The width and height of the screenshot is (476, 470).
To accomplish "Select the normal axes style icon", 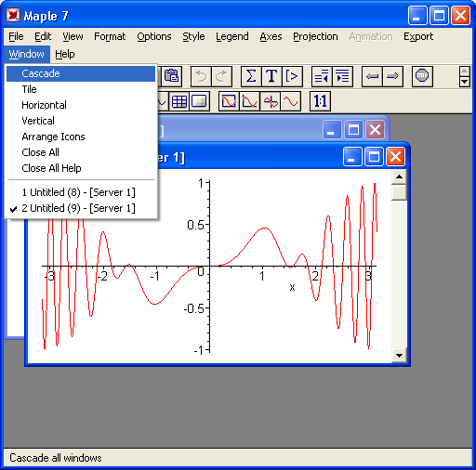I will pyautogui.click(x=271, y=101).
